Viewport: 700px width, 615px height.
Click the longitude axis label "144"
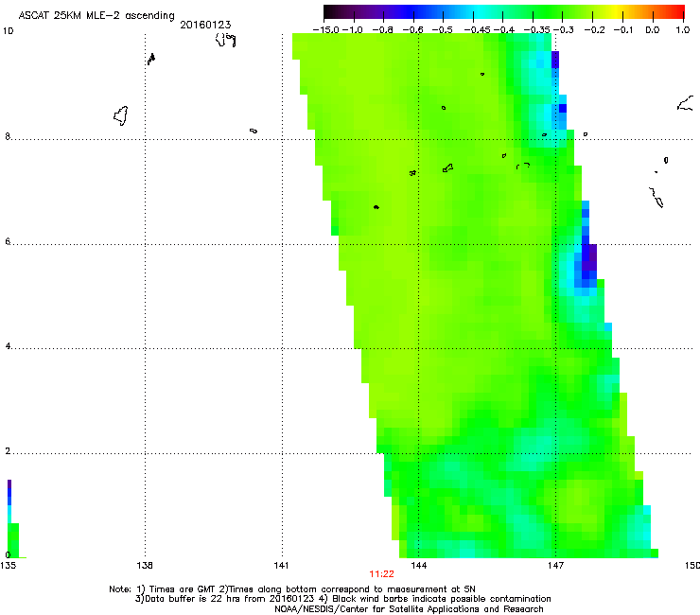click(418, 566)
